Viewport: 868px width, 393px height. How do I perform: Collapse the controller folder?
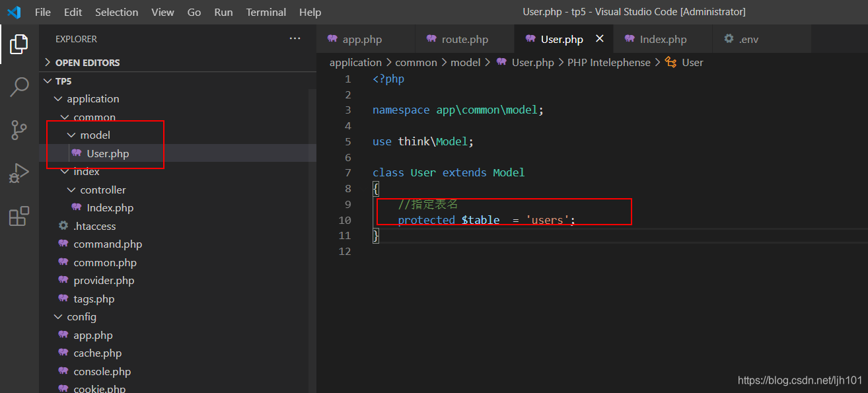[178, 190]
